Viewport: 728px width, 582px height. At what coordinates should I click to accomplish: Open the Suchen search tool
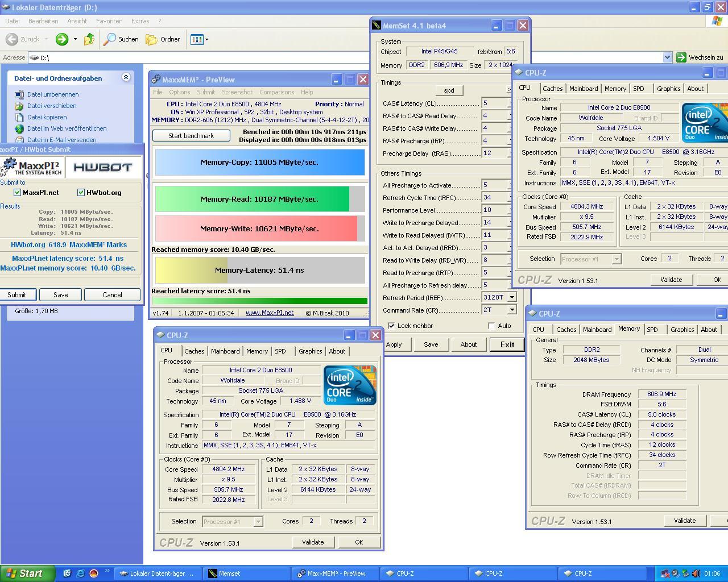[x=121, y=39]
